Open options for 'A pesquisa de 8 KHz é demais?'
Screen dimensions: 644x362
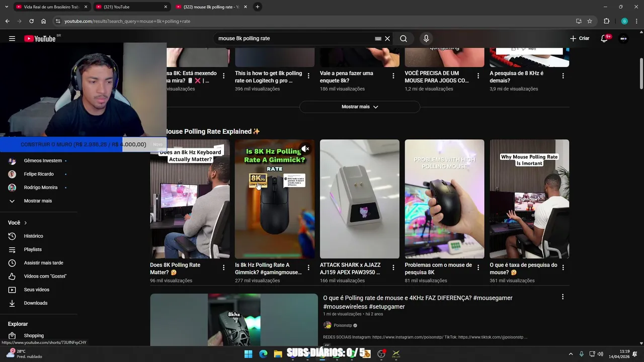[563, 76]
